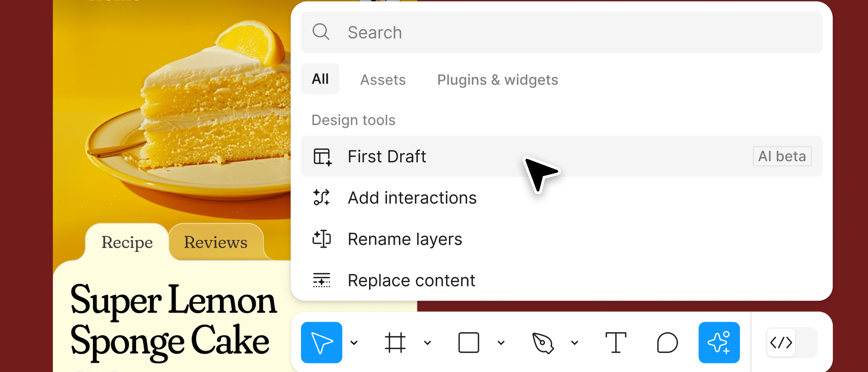The image size is (868, 372).
Task: Select the Text tool
Action: pos(616,342)
